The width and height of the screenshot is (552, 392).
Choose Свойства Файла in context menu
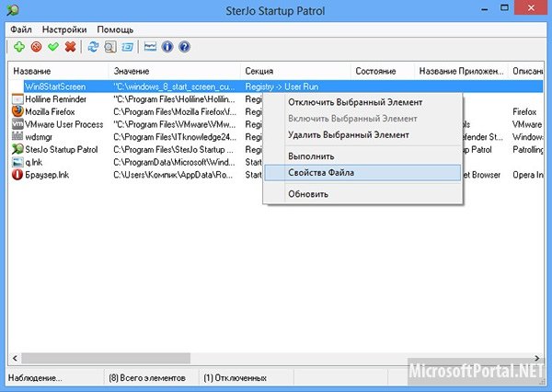362,173
